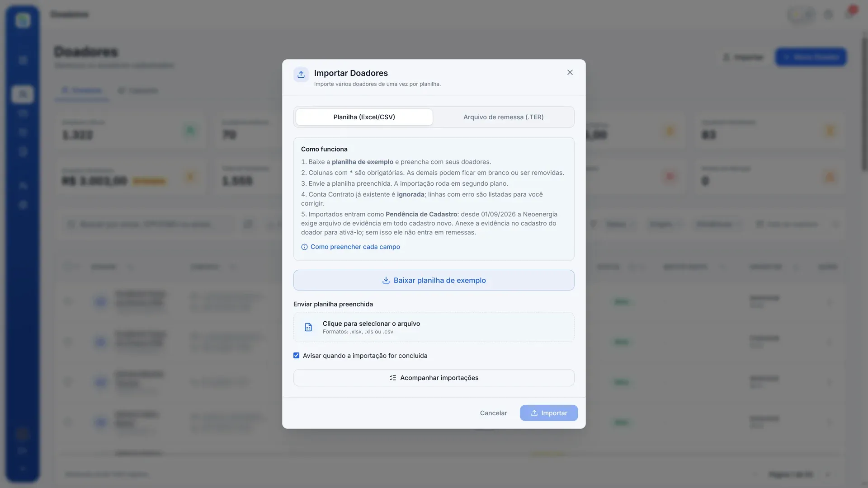Switch to Planilha (Excel/CSV) tab

(364, 117)
